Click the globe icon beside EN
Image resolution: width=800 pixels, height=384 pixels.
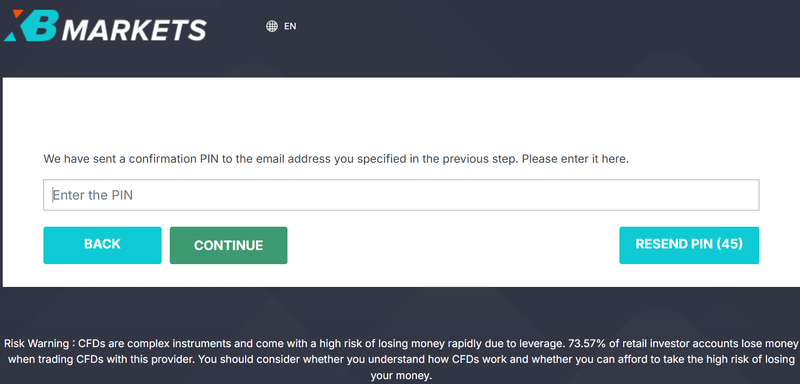272,26
